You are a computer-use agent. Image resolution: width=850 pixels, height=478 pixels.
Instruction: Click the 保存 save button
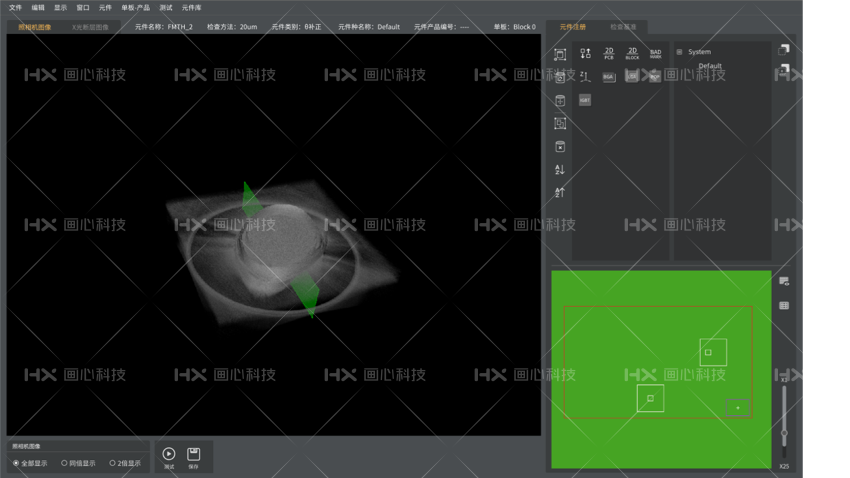(194, 457)
